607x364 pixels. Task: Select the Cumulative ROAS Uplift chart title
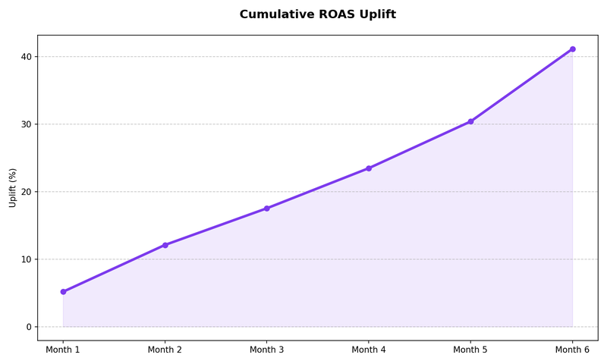pyautogui.click(x=317, y=14)
